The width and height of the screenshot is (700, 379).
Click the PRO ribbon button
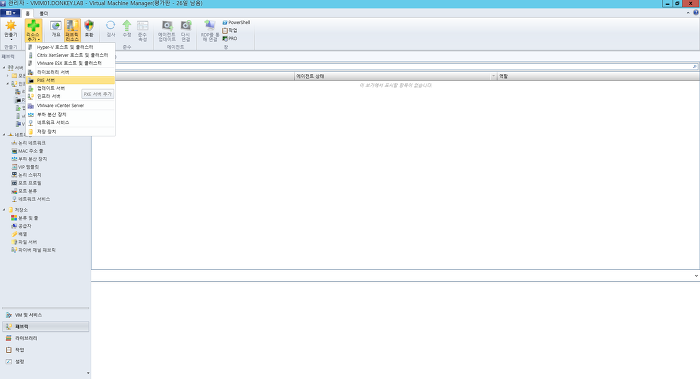click(230, 38)
